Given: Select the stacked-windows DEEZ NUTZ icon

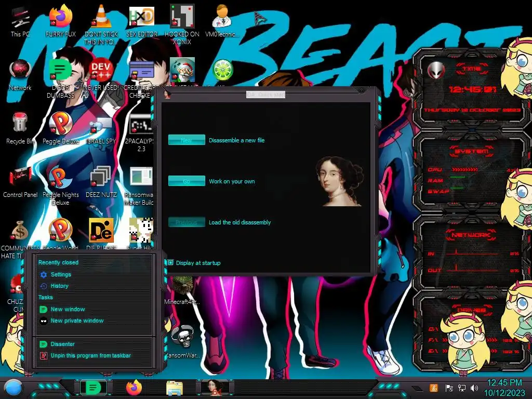Looking at the screenshot, I should click(x=101, y=182).
